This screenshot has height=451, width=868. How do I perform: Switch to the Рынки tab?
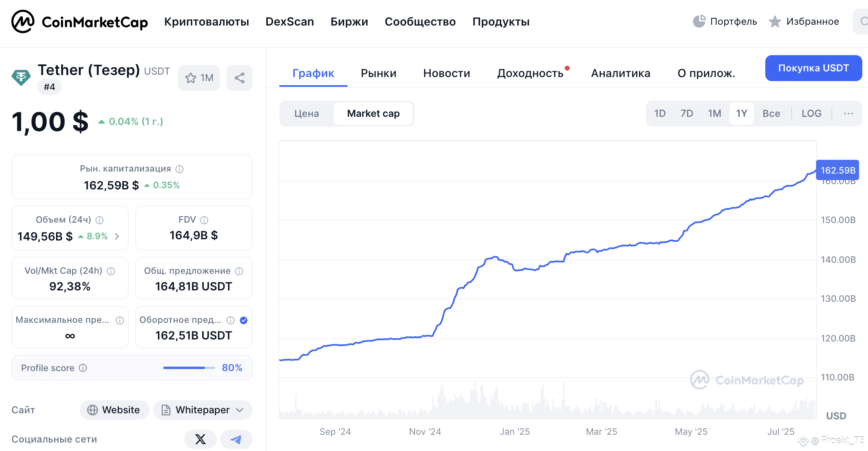coord(378,73)
